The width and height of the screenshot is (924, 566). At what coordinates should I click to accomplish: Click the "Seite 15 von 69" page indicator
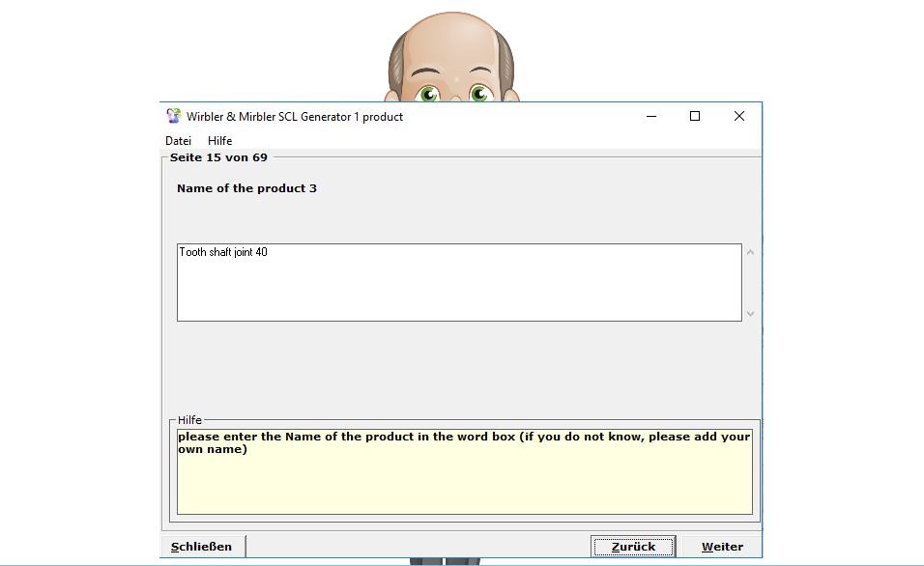click(x=218, y=157)
